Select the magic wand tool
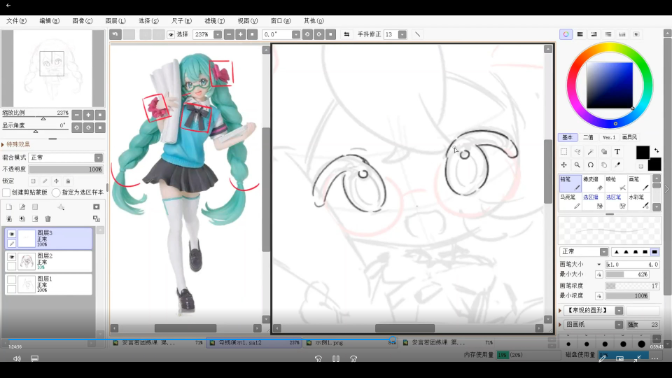The width and height of the screenshot is (672, 379). [x=591, y=152]
